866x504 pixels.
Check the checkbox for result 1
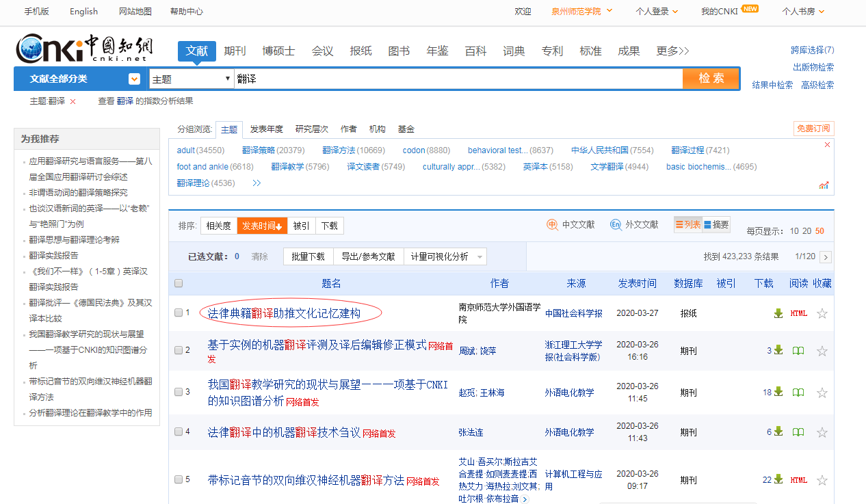tap(179, 313)
